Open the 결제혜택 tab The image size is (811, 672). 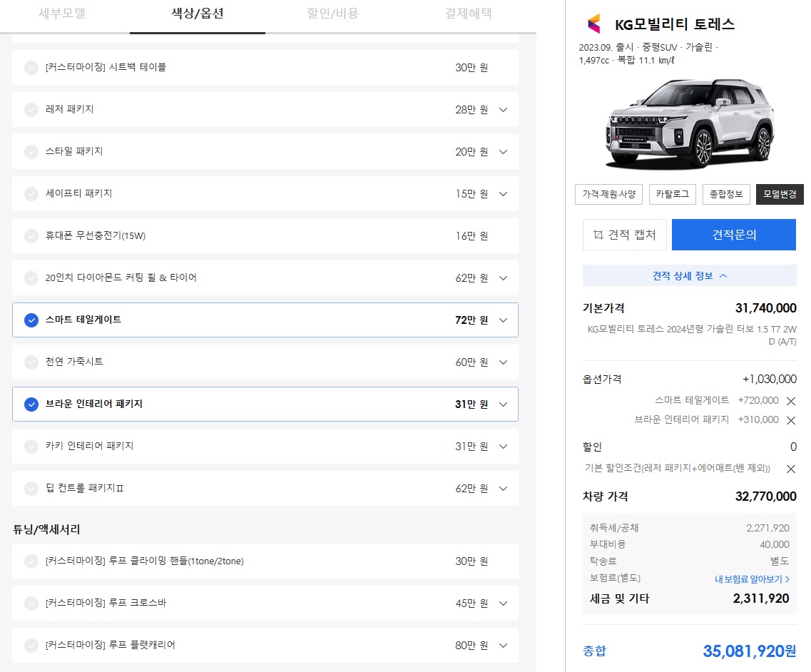pyautogui.click(x=468, y=14)
